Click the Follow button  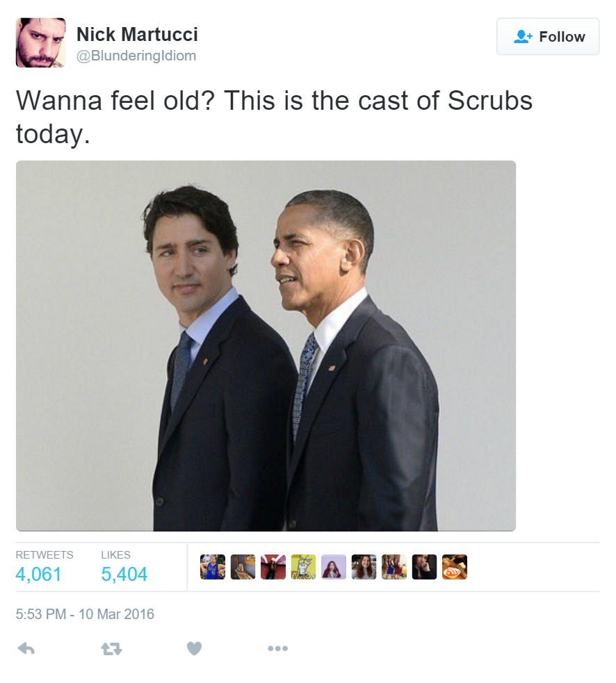[548, 37]
